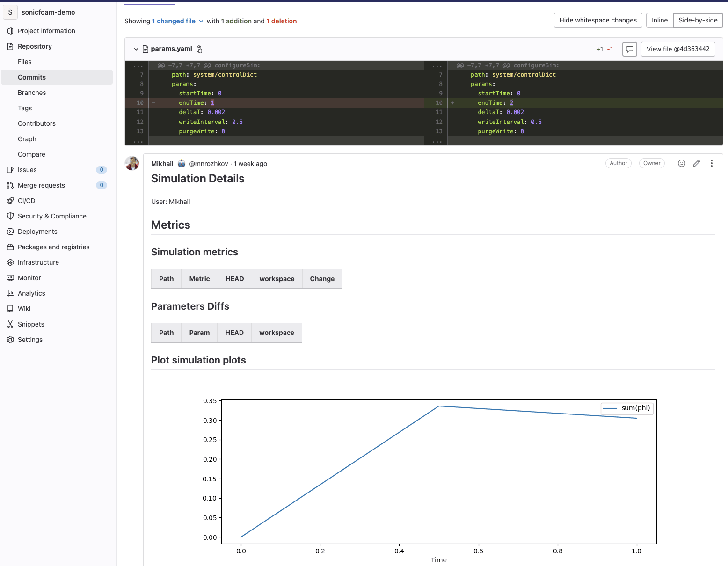Hide whitespace changes in diff
This screenshot has width=728, height=566.
coord(597,20)
